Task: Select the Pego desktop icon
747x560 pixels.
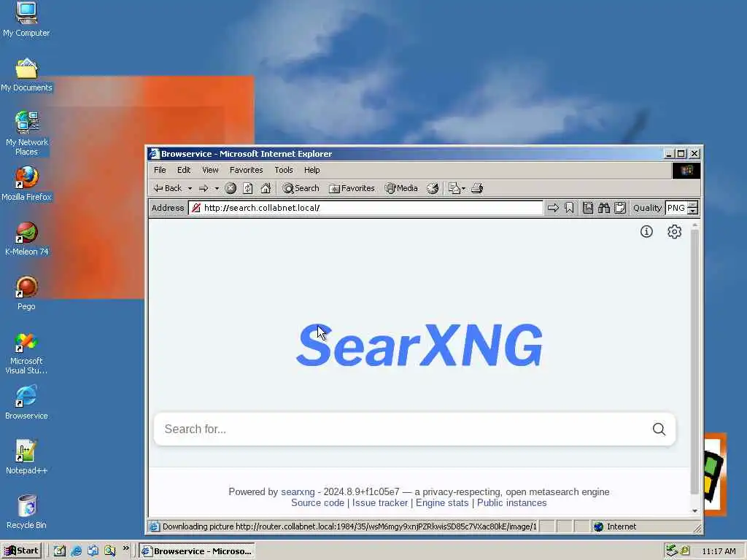Action: click(26, 293)
